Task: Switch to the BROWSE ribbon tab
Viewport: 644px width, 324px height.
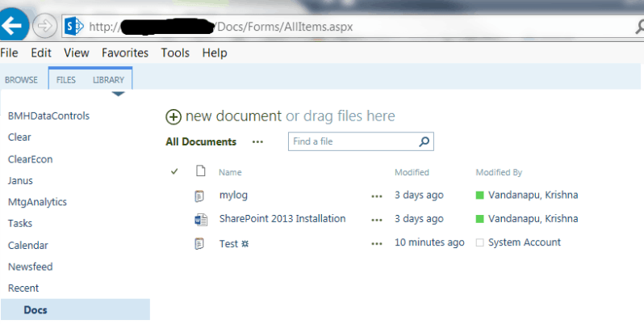Action: (21, 80)
